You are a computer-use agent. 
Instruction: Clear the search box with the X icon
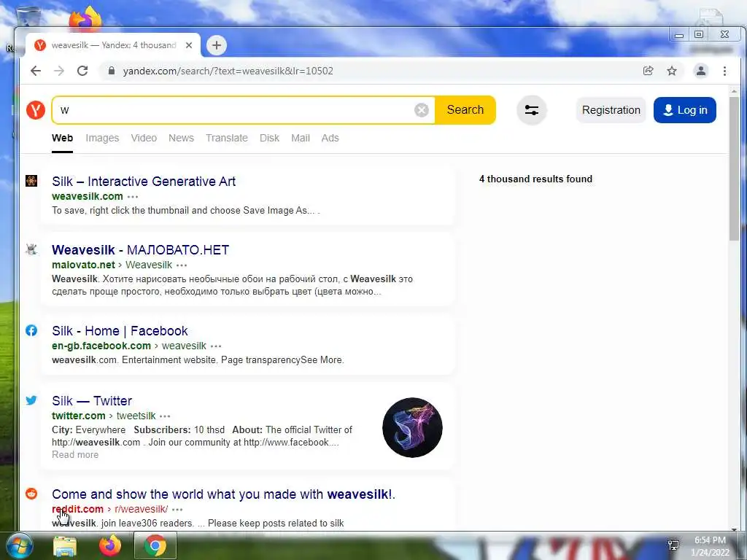click(421, 110)
